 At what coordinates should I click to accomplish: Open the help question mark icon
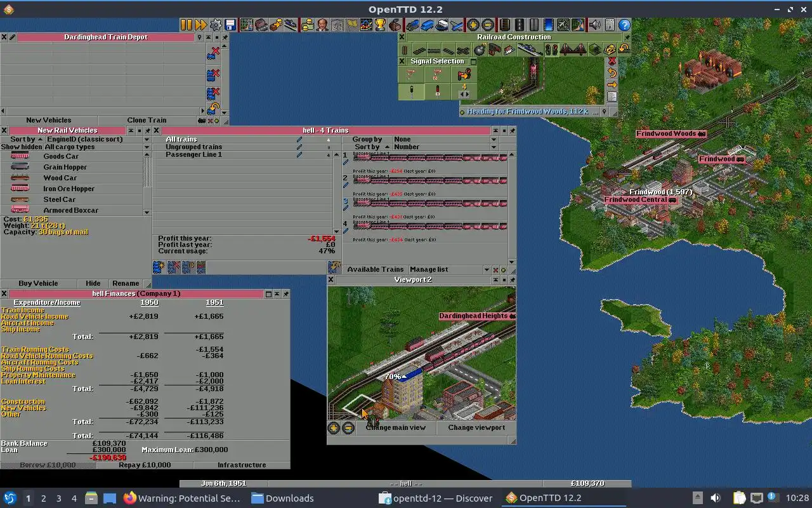tap(624, 25)
